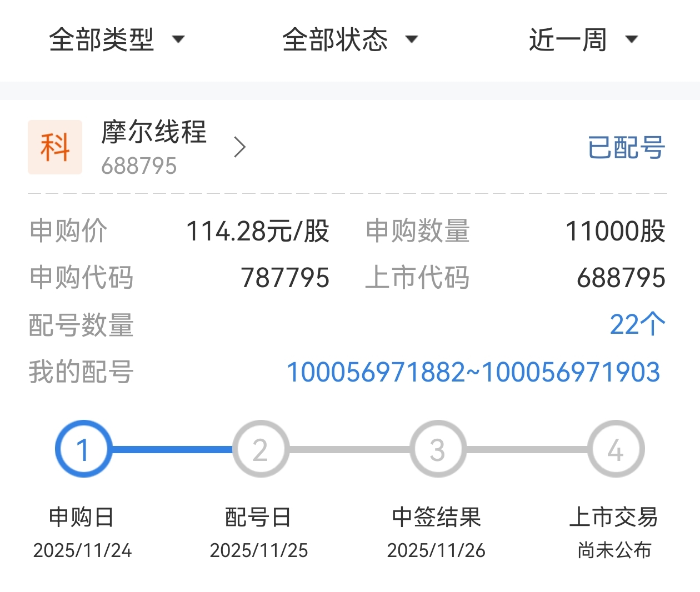Click the 114.28元/股 subscription price value
The width and height of the screenshot is (700, 592).
click(x=258, y=231)
